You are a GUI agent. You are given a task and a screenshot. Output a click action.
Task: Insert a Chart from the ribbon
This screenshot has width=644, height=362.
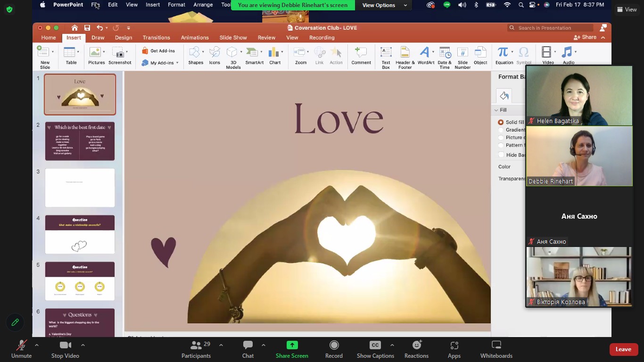(x=274, y=53)
